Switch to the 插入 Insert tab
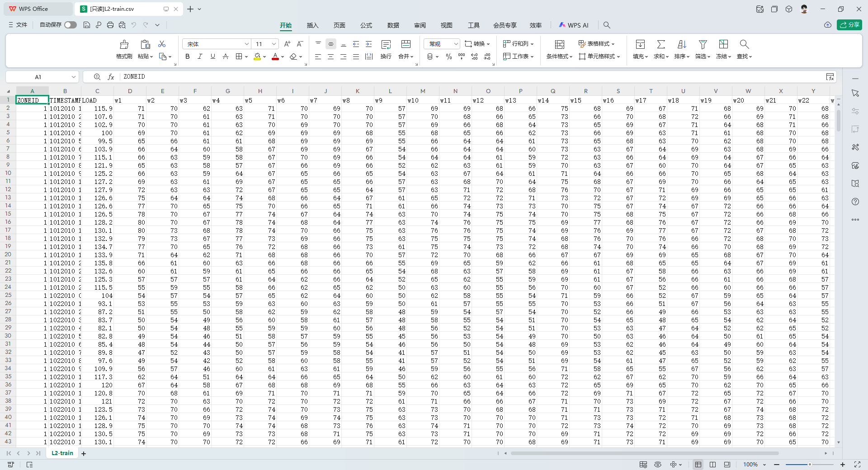The image size is (868, 470). (312, 25)
